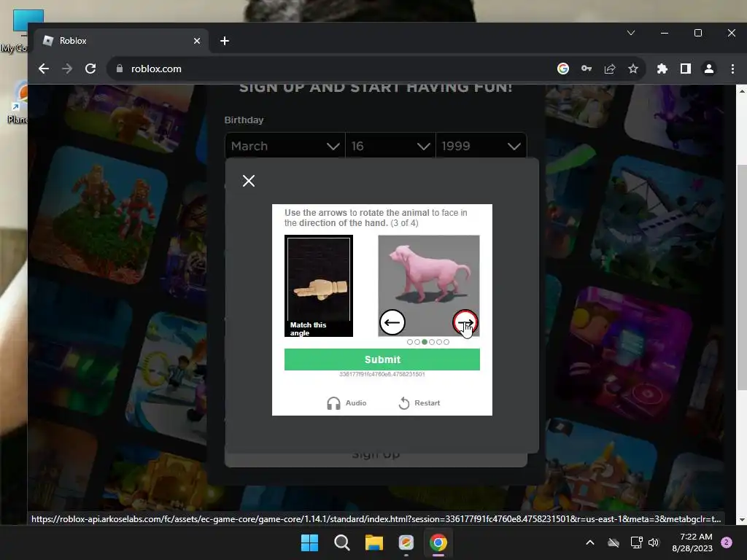This screenshot has width=747, height=560.
Task: Open the Windows Start menu
Action: tap(309, 542)
